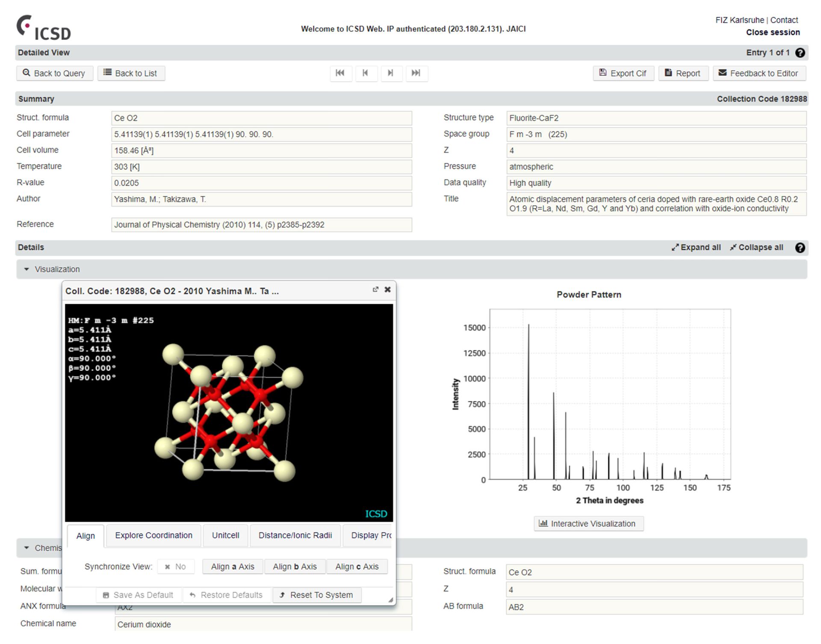Click Chemical name field Cerium dioxide

click(263, 624)
